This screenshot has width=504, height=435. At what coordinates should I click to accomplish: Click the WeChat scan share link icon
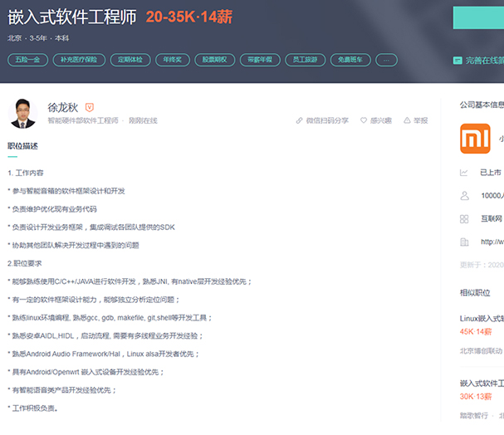tap(300, 120)
